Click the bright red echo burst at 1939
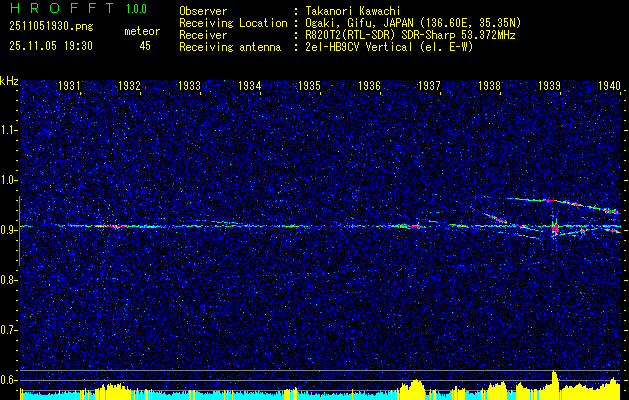 pos(555,228)
